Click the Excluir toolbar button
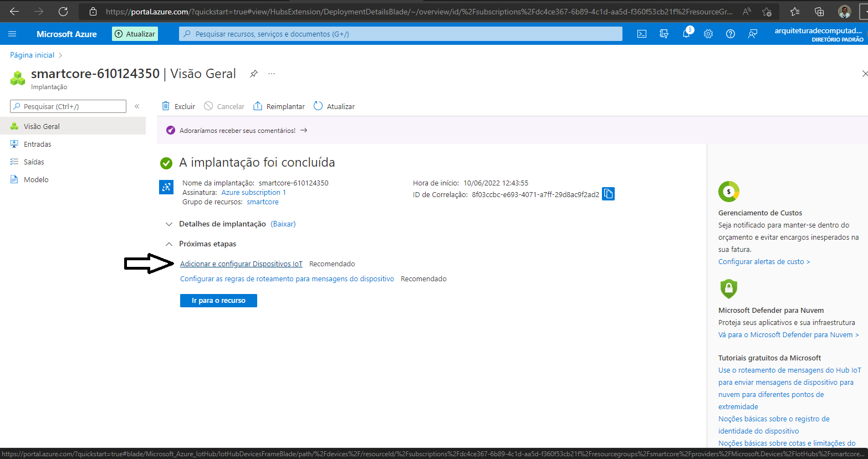868x459 pixels. click(x=178, y=106)
